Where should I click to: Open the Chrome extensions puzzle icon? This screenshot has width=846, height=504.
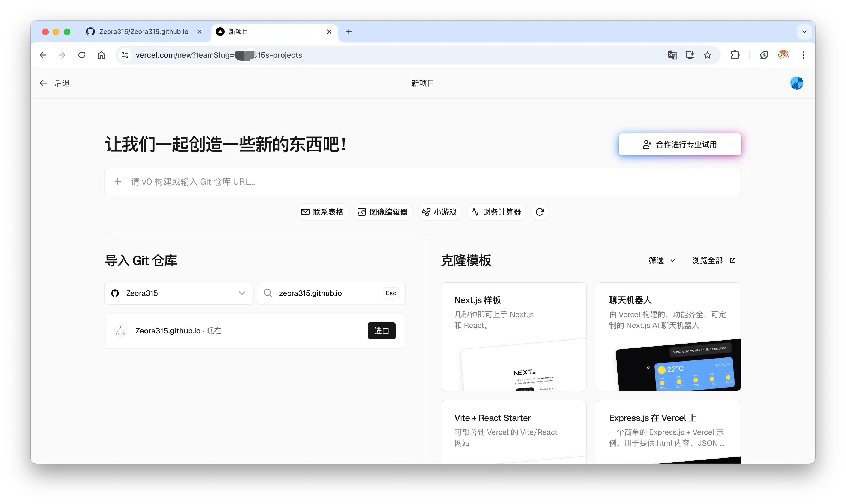pos(735,55)
